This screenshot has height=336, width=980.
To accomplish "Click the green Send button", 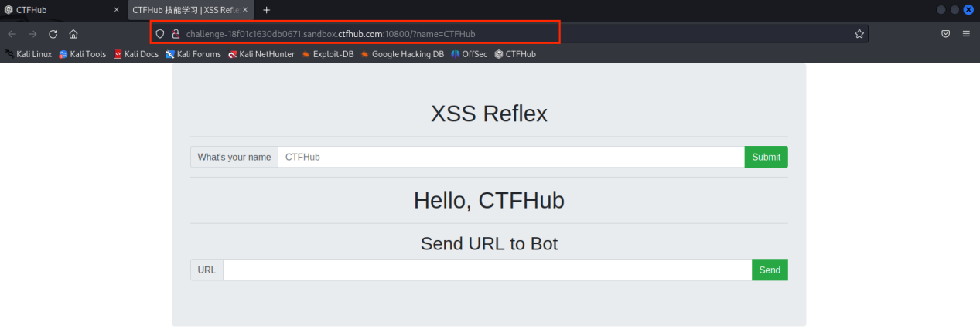I will point(770,270).
